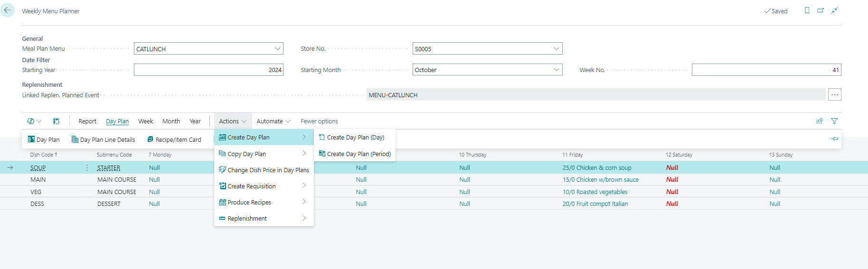
Task: Click the back arrow button
Action: click(x=8, y=10)
